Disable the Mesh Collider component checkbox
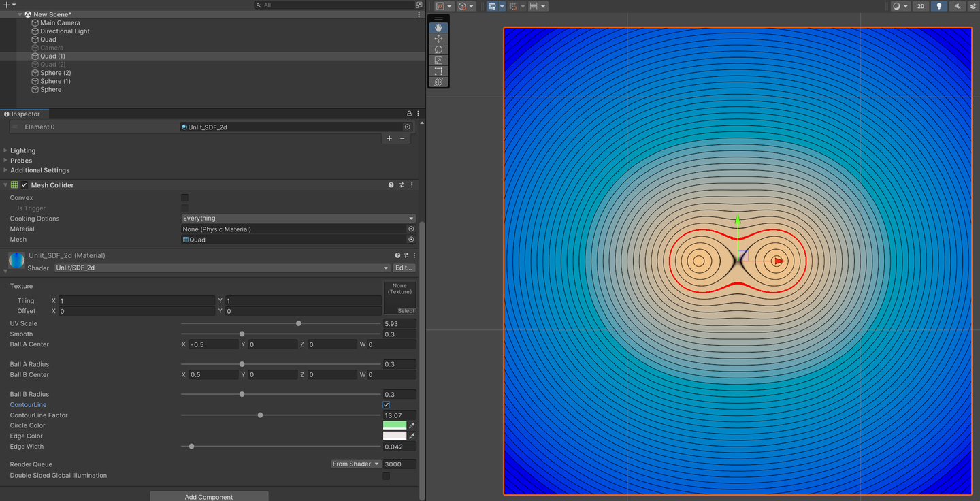 [x=24, y=185]
